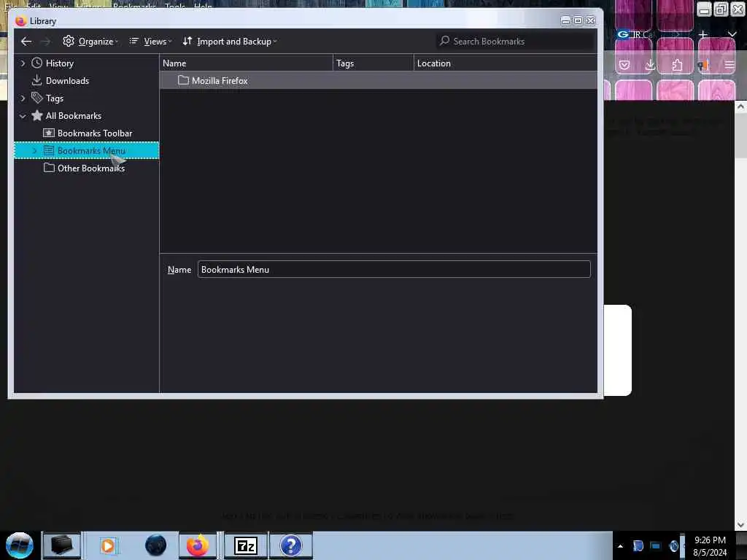Open the Firefox Help menu
The height and width of the screenshot is (560, 747).
pyautogui.click(x=203, y=6)
